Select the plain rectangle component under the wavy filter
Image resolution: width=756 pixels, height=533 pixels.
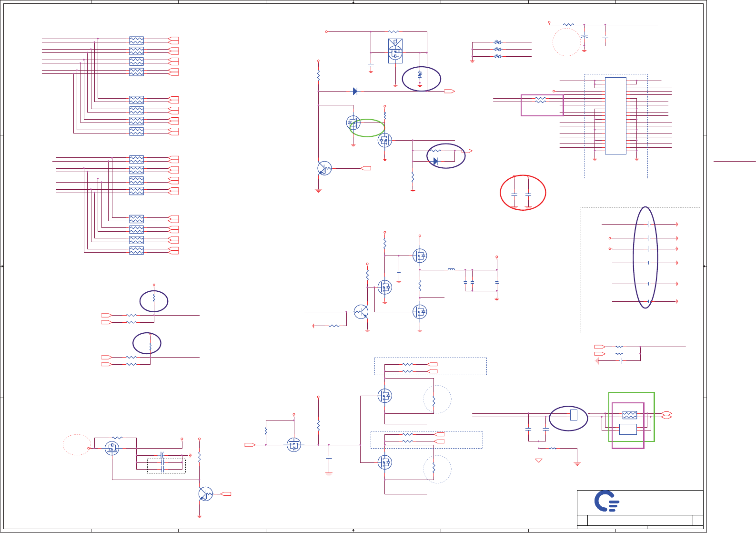628,429
